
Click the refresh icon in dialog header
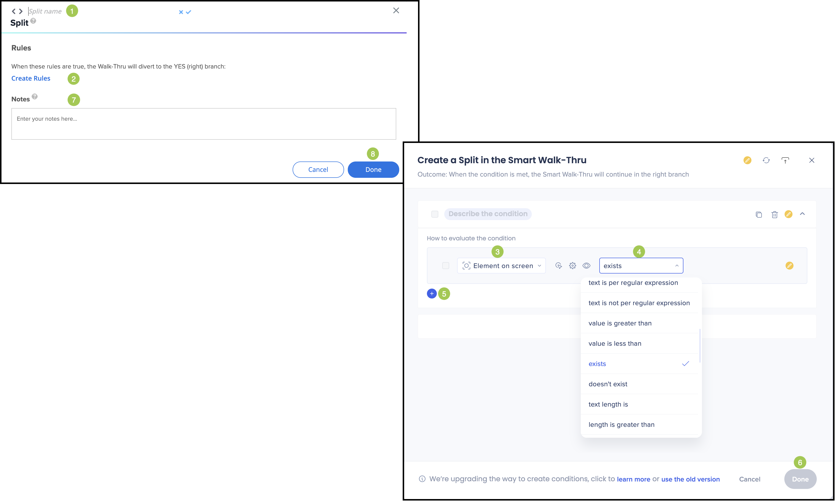[x=766, y=160]
